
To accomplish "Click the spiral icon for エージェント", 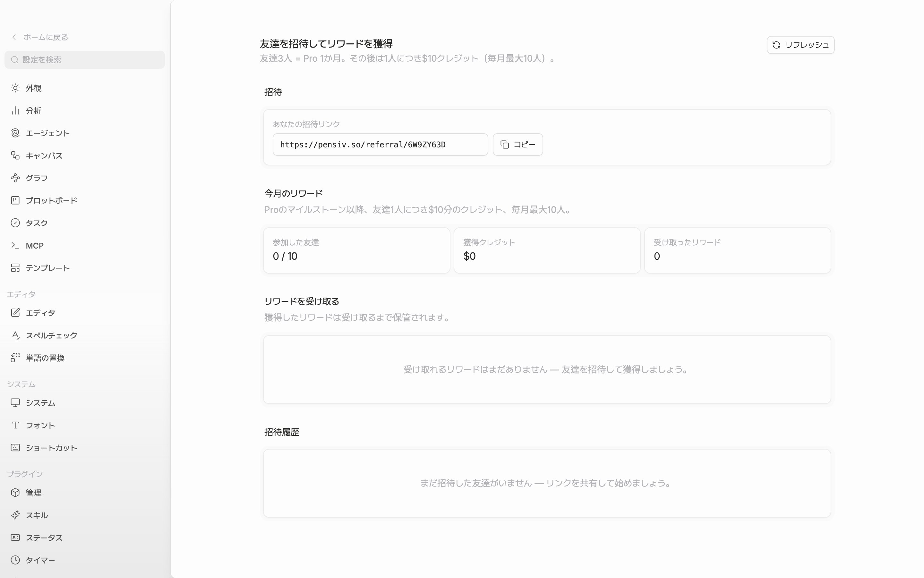I will 15,133.
